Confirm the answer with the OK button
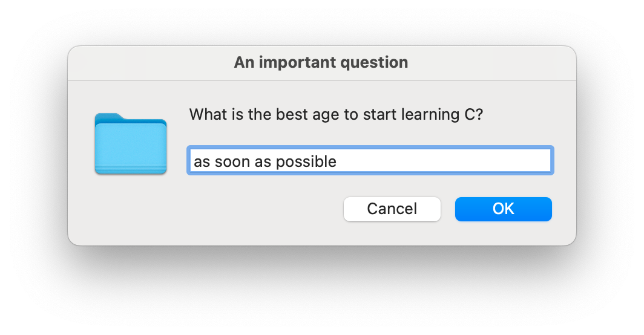644x335 pixels. tap(503, 209)
